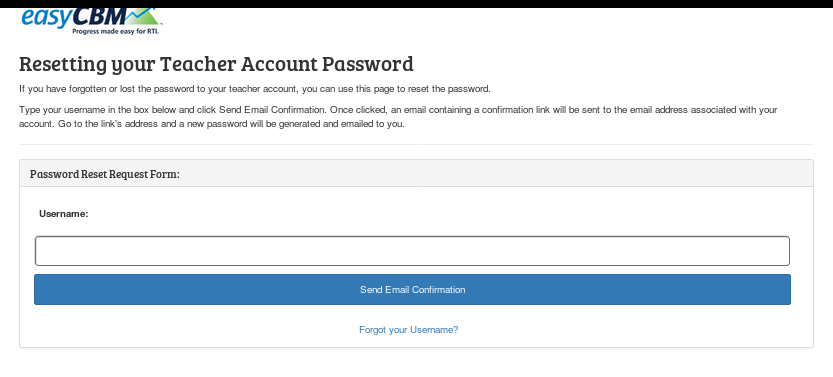Viewport: 833px width, 377px height.
Task: Click the "Password Reset Request Form:" panel header
Action: [416, 174]
